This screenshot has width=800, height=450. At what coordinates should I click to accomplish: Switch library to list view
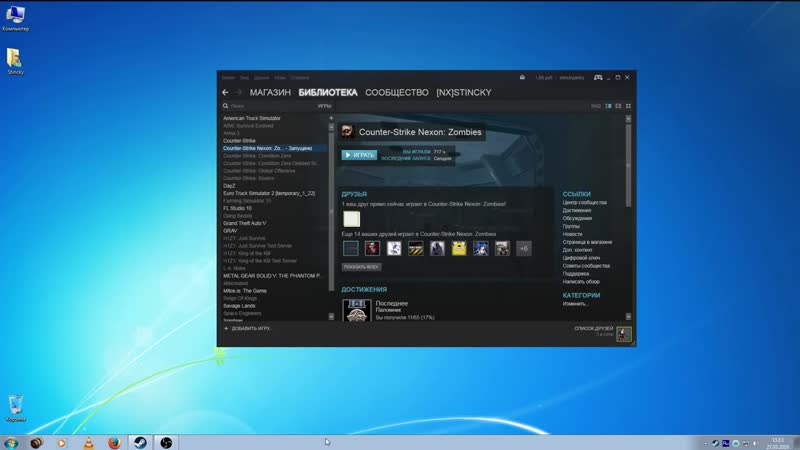pyautogui.click(x=618, y=106)
